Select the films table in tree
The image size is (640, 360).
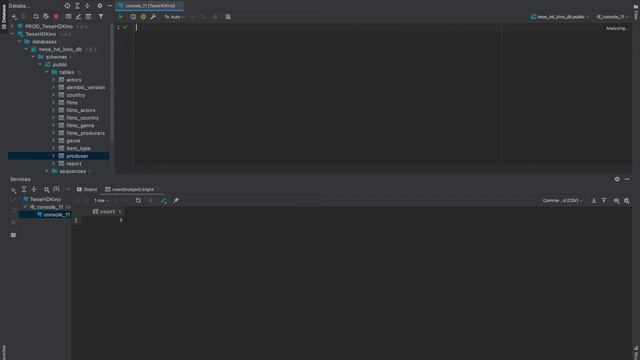pos(72,103)
